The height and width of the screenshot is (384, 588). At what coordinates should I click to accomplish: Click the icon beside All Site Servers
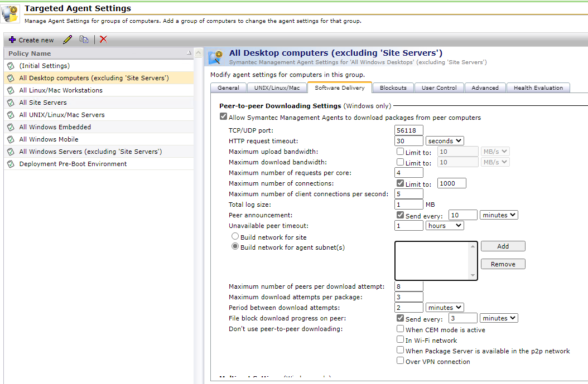point(11,103)
